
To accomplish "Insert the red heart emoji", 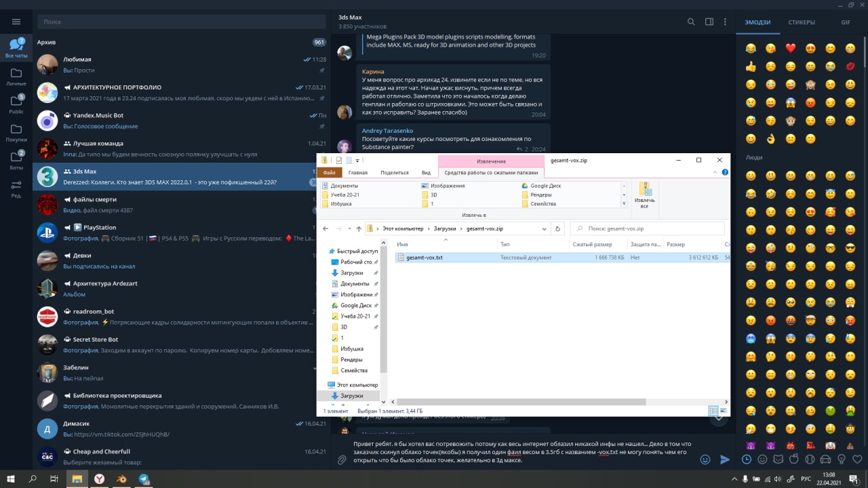I will click(x=790, y=48).
